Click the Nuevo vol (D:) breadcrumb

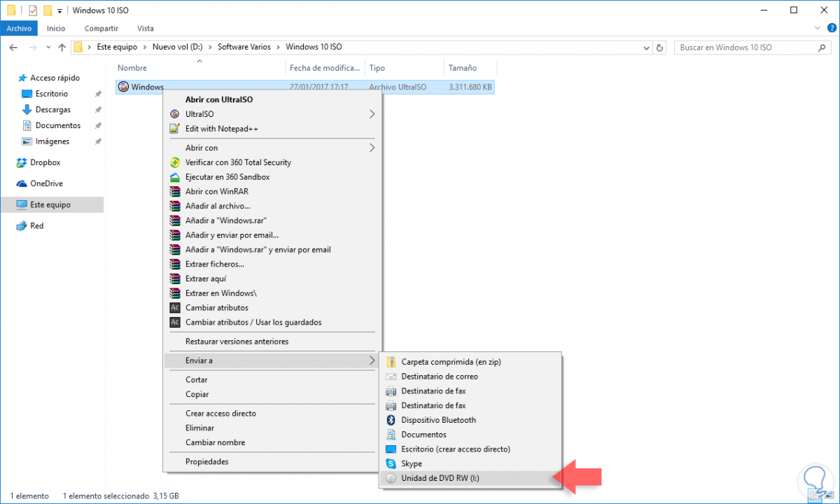177,47
